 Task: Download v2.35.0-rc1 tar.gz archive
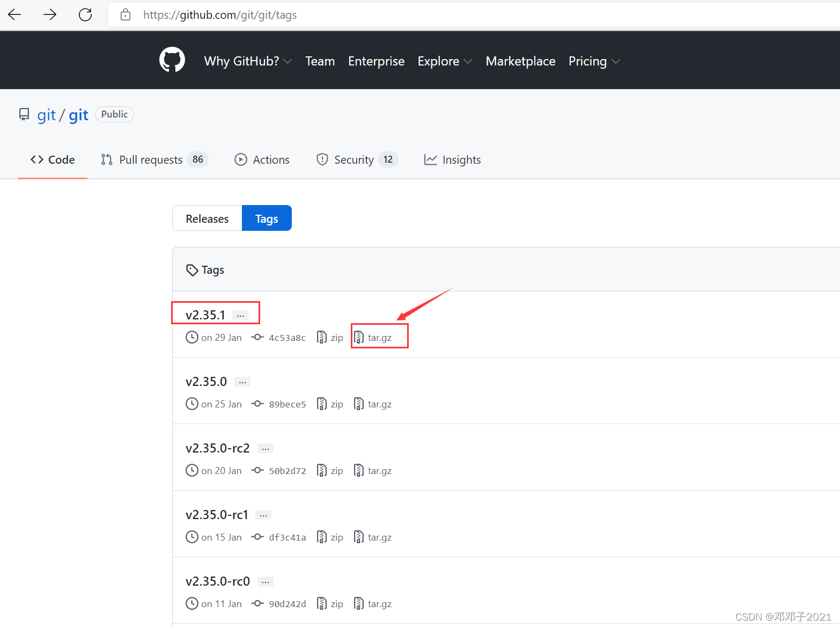click(x=373, y=537)
